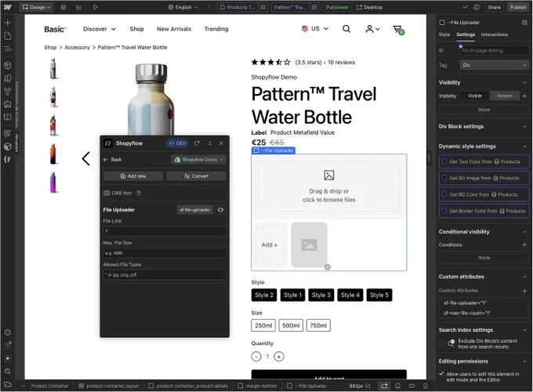Toggle Exclude Div Block's content checkbox
The image size is (533, 392).
point(441,343)
